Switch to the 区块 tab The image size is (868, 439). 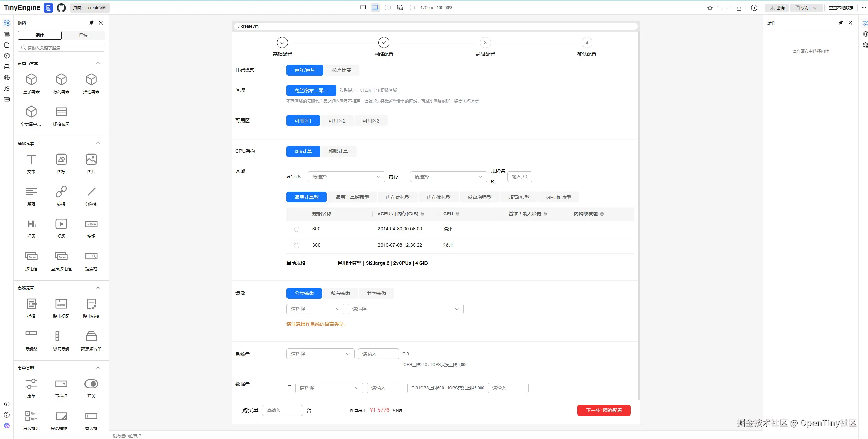point(83,35)
